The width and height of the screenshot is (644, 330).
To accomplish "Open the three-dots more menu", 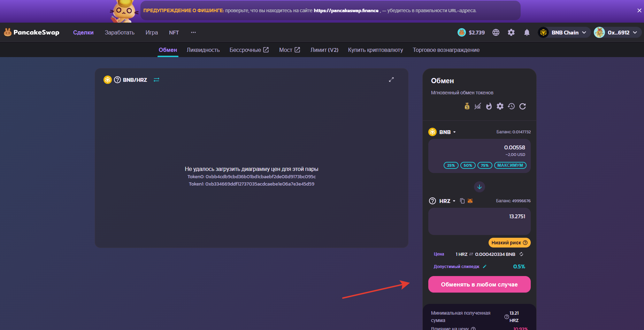I will pyautogui.click(x=193, y=32).
